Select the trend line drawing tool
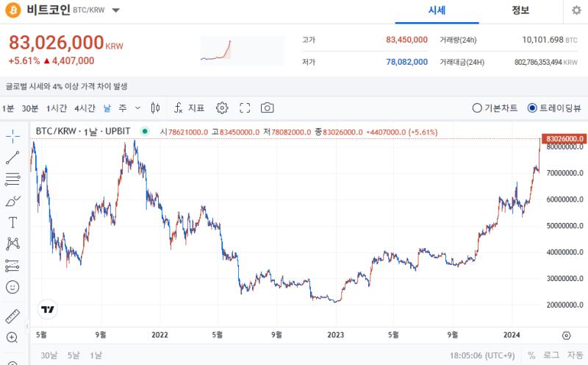The image size is (588, 365). (x=12, y=157)
